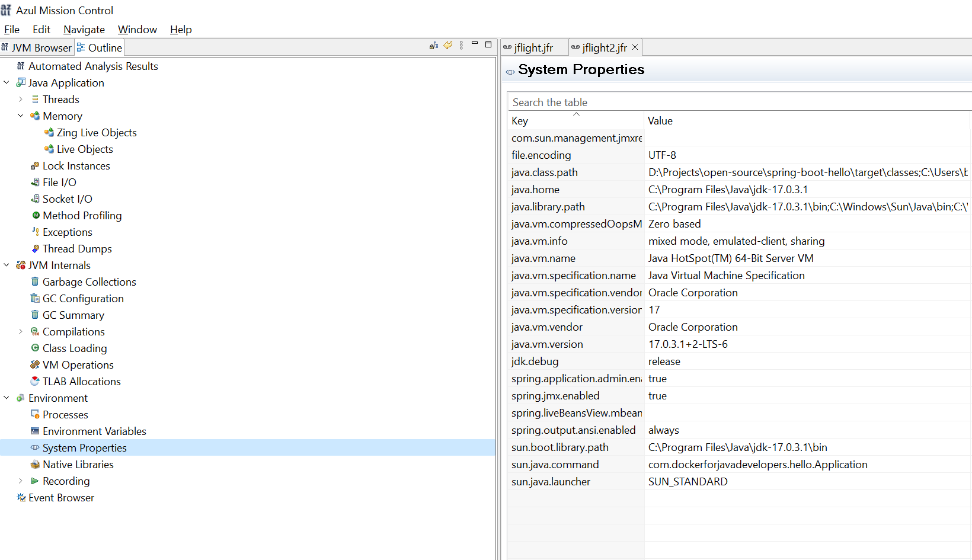Click the Automated Analysis Results icon
This screenshot has height=560, width=972.
pos(21,66)
